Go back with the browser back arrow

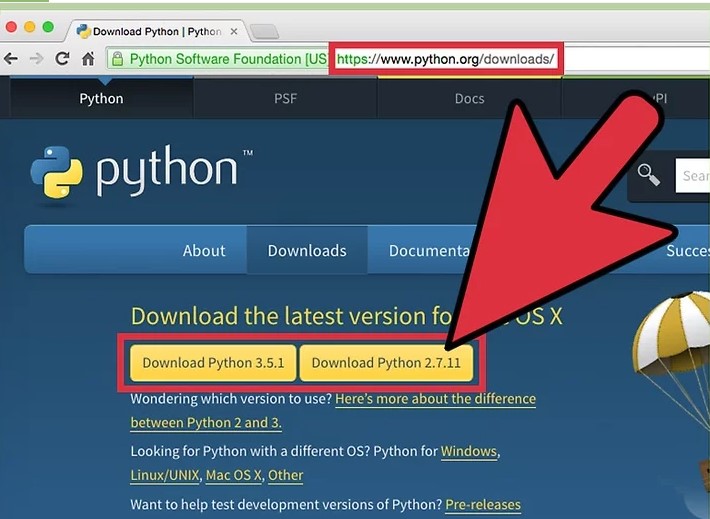pyautogui.click(x=11, y=58)
